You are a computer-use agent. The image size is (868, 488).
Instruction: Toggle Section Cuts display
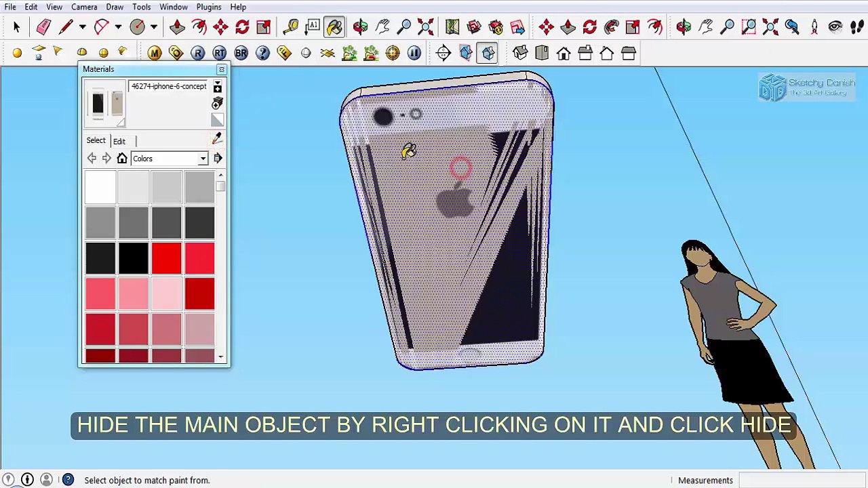tap(488, 53)
